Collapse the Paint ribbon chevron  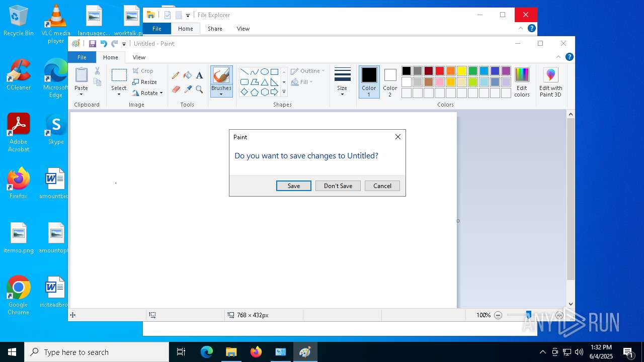click(x=558, y=57)
